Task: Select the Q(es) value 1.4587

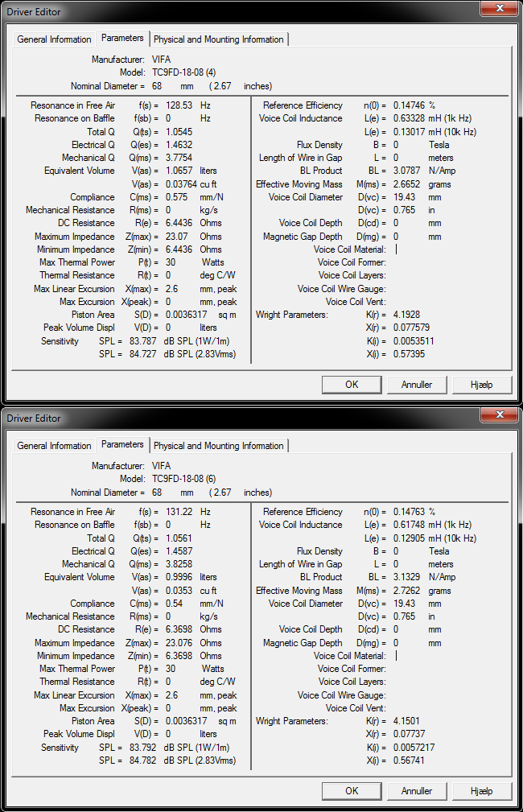Action: [179, 551]
